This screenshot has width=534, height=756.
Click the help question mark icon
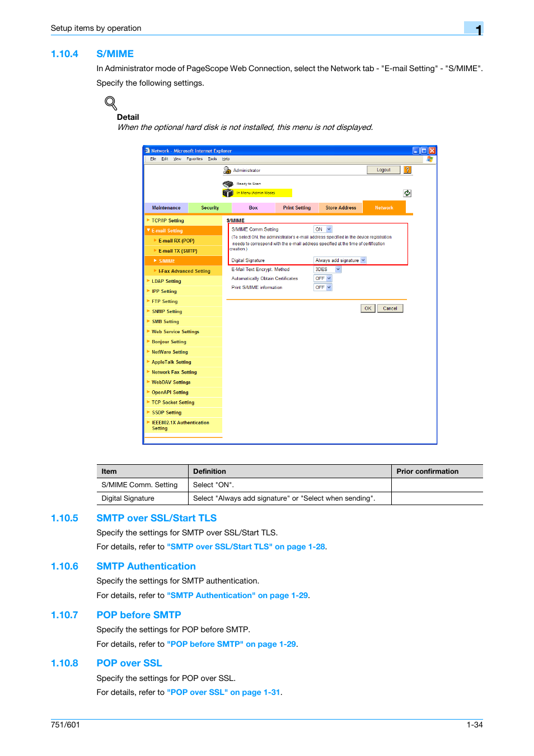pos(407,170)
